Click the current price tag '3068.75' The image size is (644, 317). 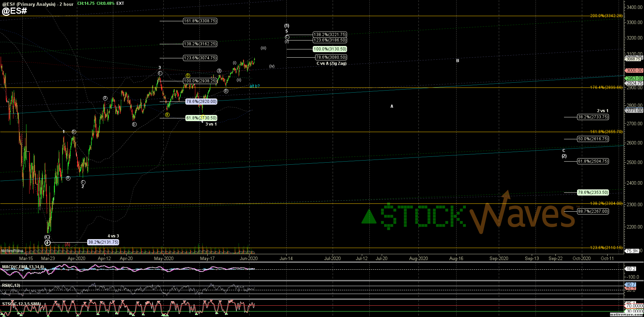click(633, 59)
